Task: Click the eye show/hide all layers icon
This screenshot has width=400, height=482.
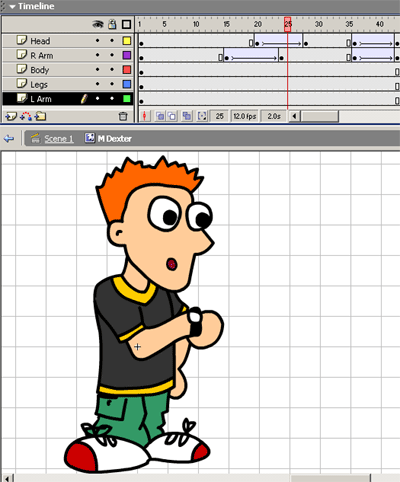Action: point(98,24)
